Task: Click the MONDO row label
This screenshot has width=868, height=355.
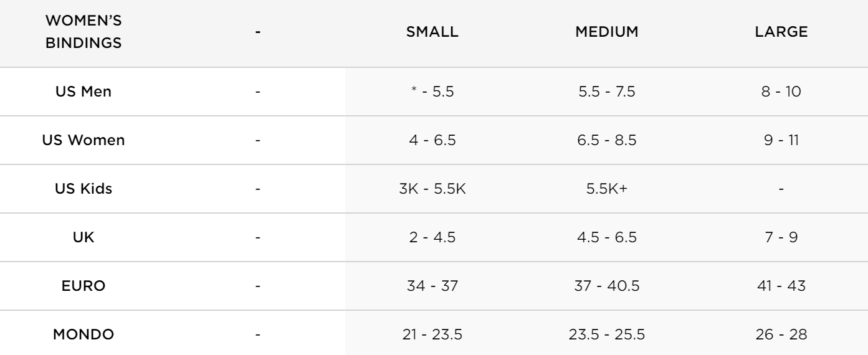Action: (x=83, y=334)
